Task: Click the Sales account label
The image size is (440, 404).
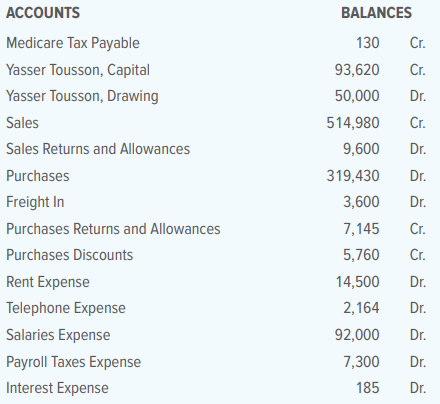Action: (22, 123)
